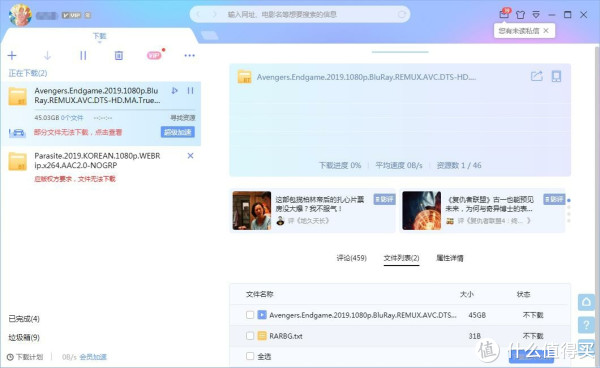Open the three-dots more options menu
The width and height of the screenshot is (600, 368).
click(x=189, y=56)
